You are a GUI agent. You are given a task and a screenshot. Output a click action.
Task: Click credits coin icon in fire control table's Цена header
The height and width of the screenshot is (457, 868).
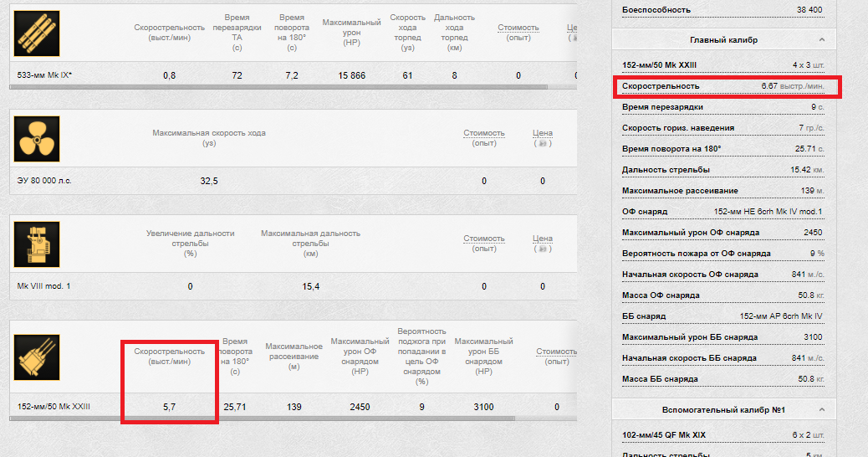tap(543, 249)
